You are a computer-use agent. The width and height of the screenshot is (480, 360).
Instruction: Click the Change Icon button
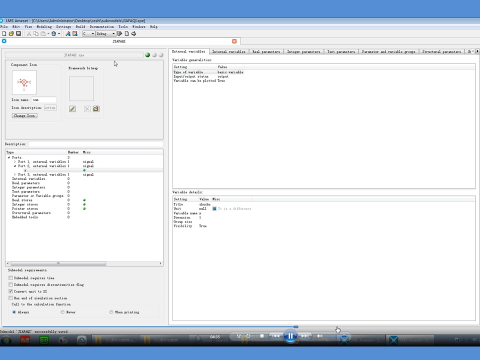click(x=25, y=116)
